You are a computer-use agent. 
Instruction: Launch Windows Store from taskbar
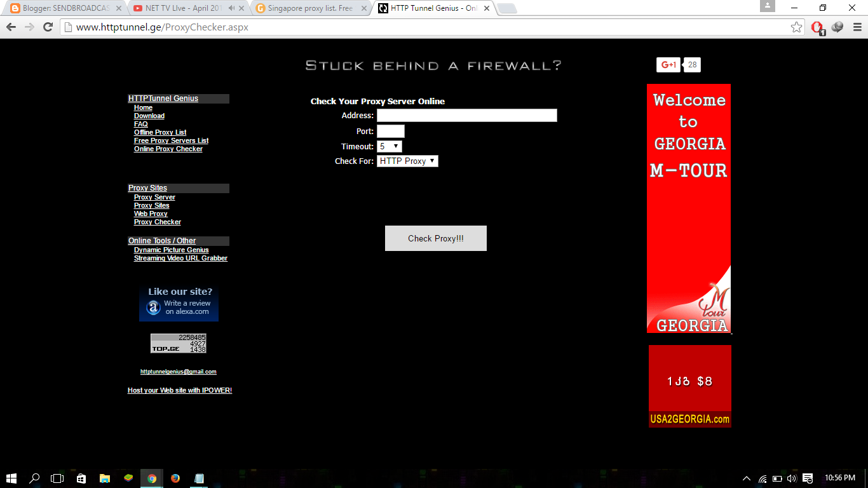point(81,478)
